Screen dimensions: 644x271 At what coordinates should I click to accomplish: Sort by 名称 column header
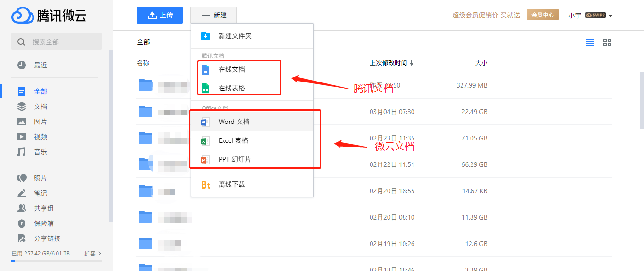tap(143, 63)
